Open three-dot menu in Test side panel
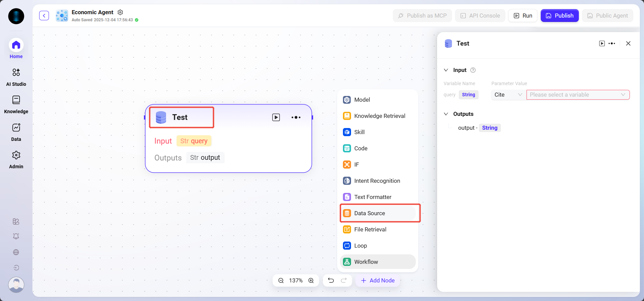Image resolution: width=644 pixels, height=301 pixels. tap(612, 43)
